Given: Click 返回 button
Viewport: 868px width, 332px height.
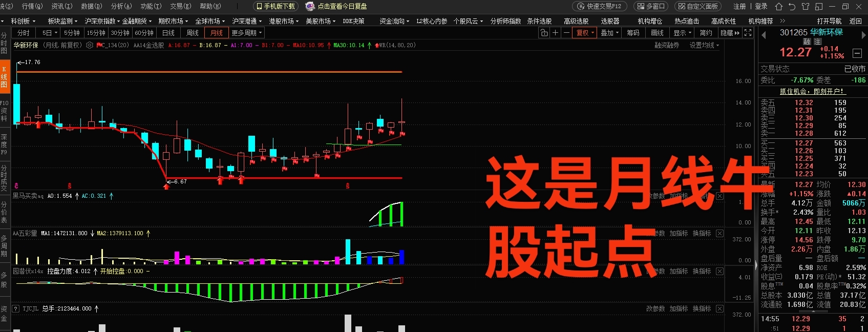Looking at the screenshot, I should point(855,21).
